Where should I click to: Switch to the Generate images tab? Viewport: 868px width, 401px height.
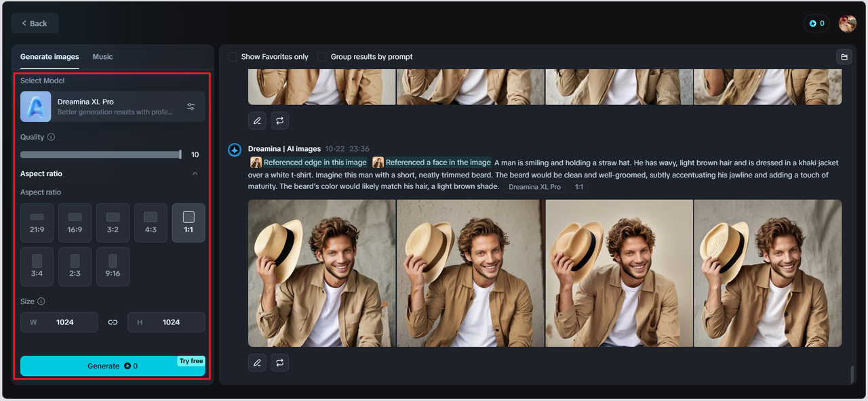50,57
